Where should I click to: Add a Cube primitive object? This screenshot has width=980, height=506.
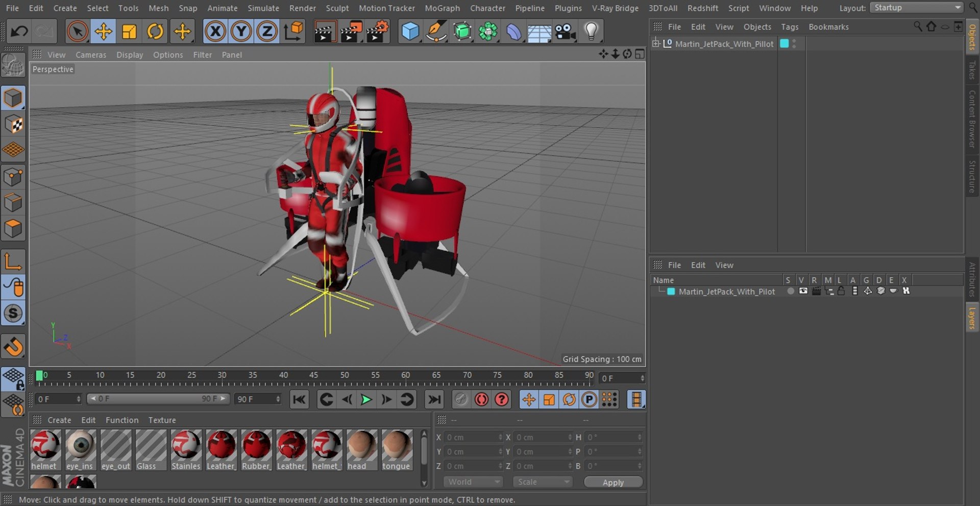(410, 32)
